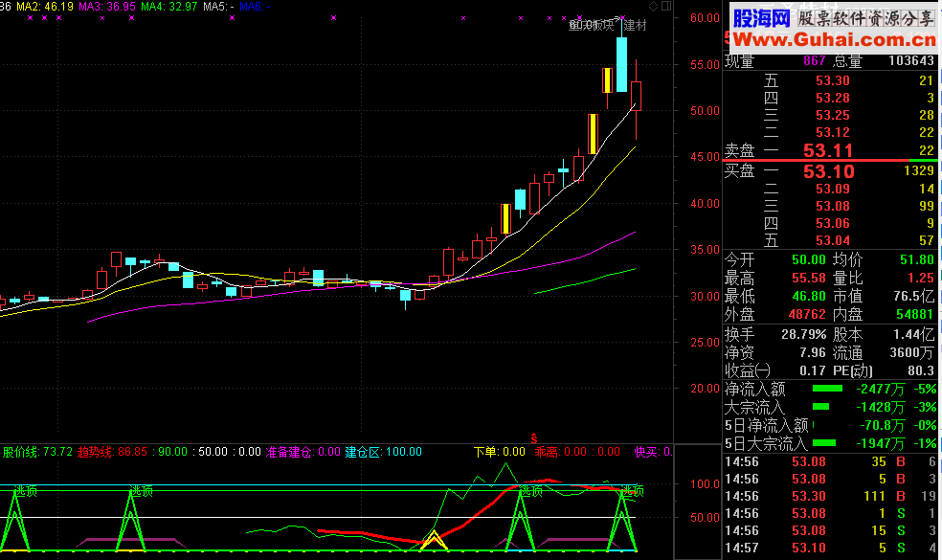This screenshot has height=560, width=942.
Task: Click the 建仓区: 100.00 indicator value
Action: coord(384,452)
